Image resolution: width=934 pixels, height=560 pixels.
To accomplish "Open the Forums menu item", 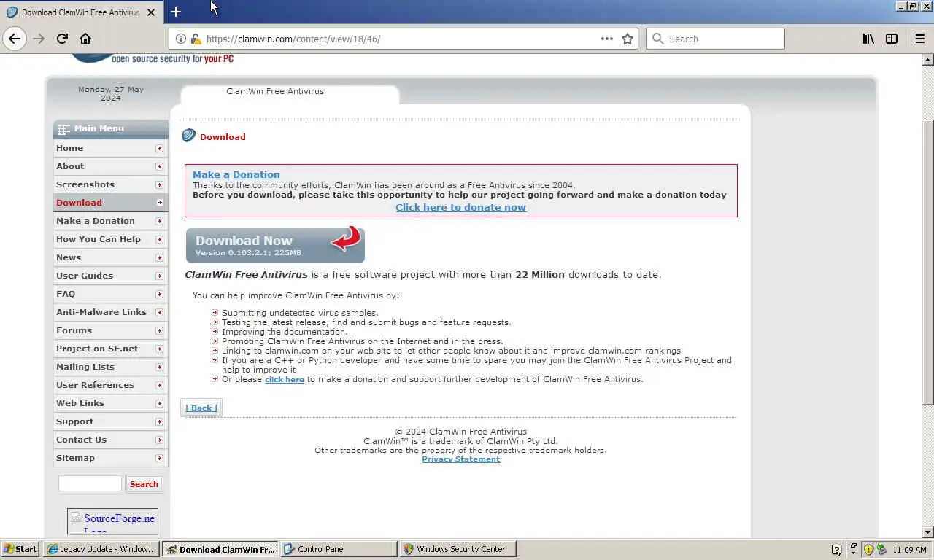I will click(x=110, y=330).
